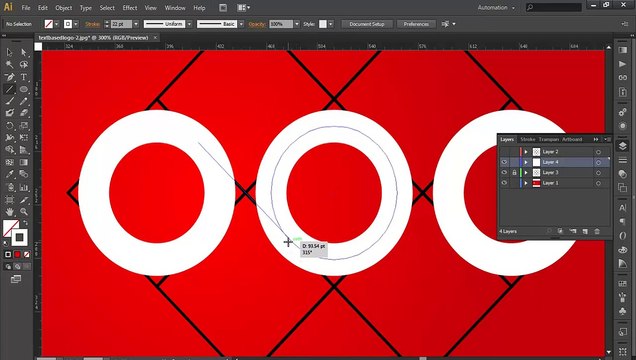Select the Pen tool
This screenshot has height=360, width=636.
(x=10, y=77)
